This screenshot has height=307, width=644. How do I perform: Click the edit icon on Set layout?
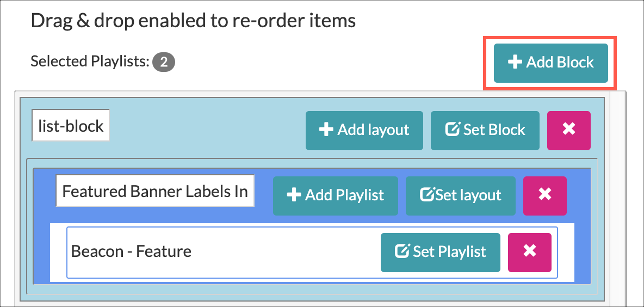pyautogui.click(x=428, y=195)
